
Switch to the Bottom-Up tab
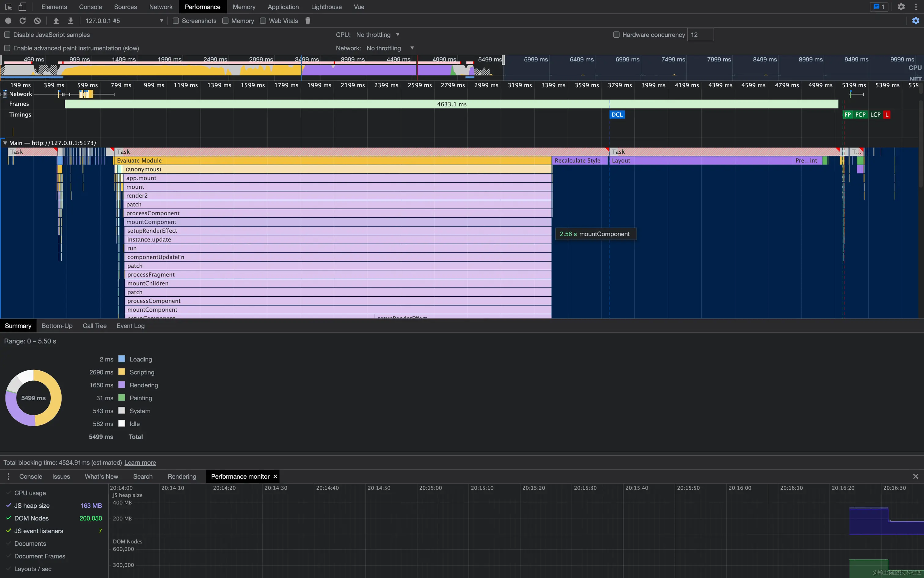(57, 326)
